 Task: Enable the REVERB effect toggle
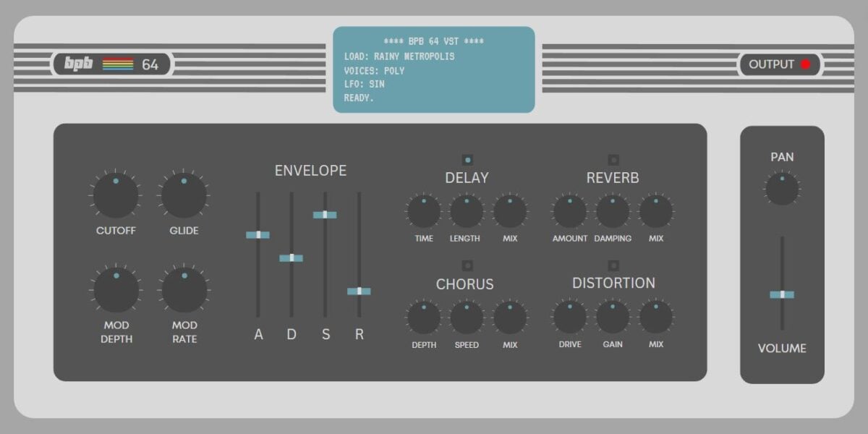tap(614, 159)
